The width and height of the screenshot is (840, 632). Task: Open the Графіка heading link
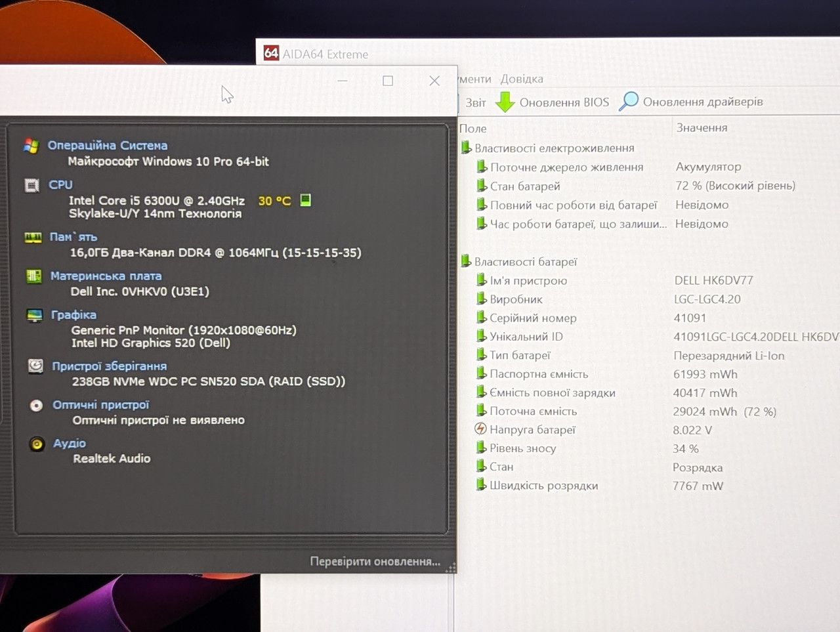click(x=74, y=315)
